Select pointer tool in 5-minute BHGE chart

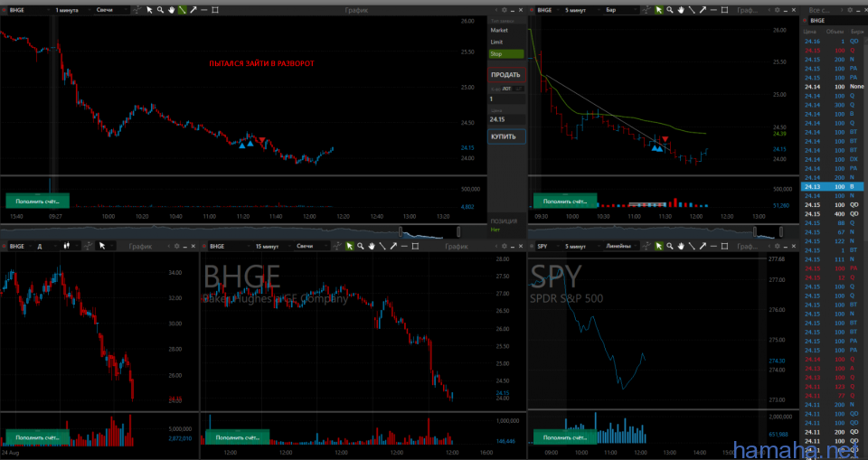click(x=659, y=10)
